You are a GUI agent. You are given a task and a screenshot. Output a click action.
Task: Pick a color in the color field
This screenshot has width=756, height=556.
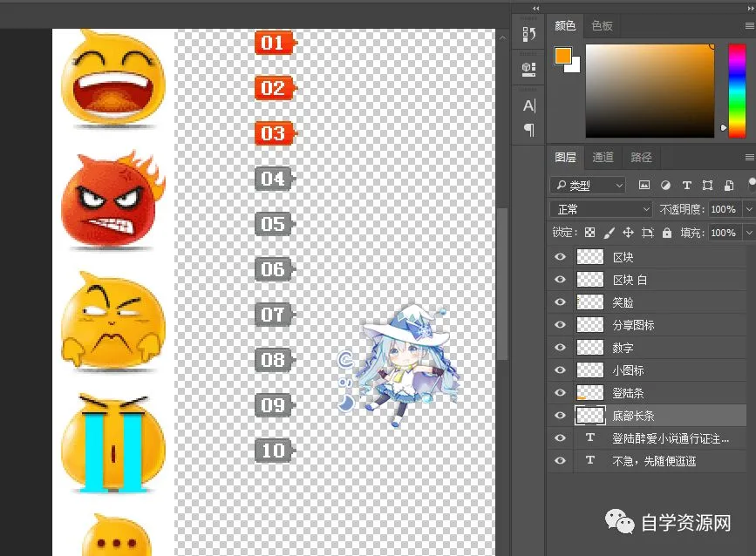(x=650, y=91)
